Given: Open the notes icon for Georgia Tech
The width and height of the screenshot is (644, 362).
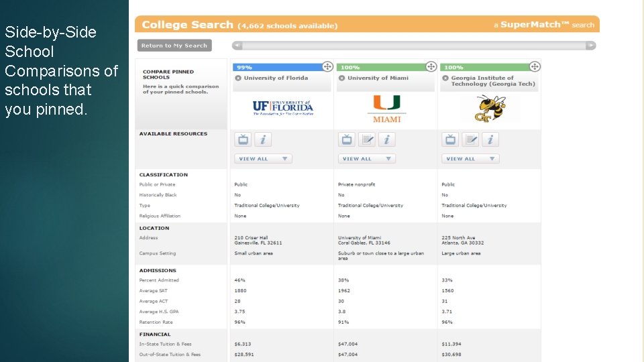Looking at the screenshot, I should point(470,139).
